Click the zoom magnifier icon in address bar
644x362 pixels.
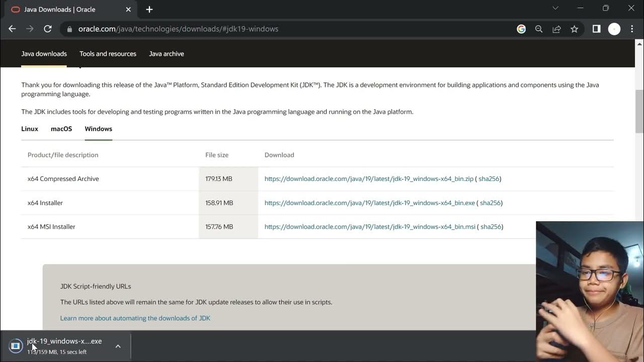pos(539,29)
